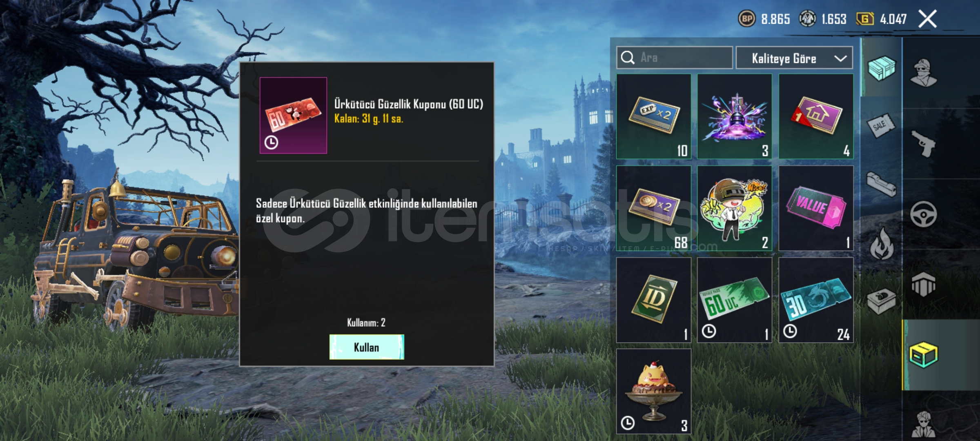
Task: Select the VALUE pink ticket item
Action: pos(816,208)
